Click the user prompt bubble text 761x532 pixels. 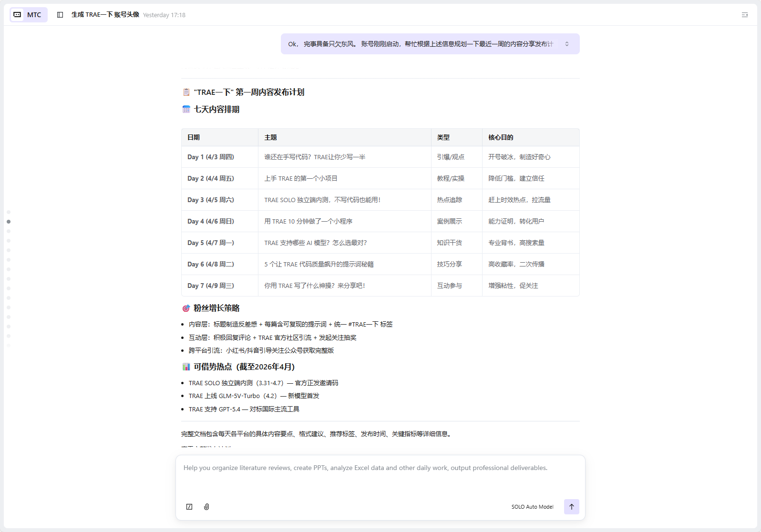(x=420, y=44)
